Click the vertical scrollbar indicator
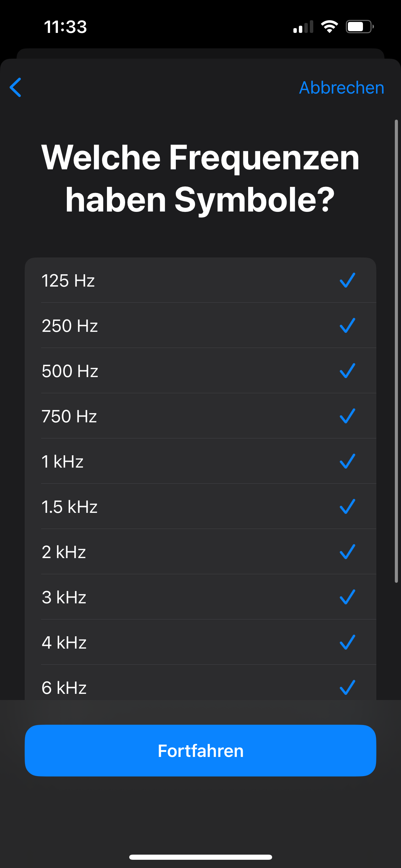Screen dimensions: 401x868 point(396,351)
